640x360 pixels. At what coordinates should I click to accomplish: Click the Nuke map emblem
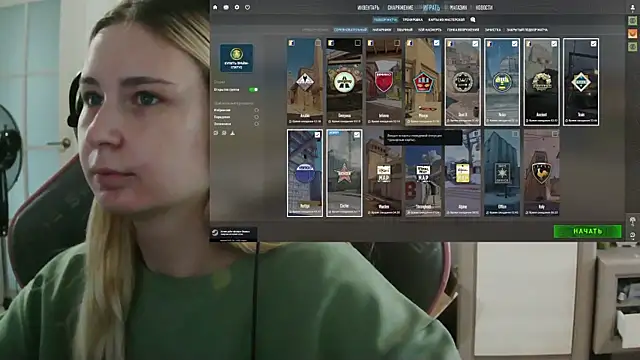point(502,82)
